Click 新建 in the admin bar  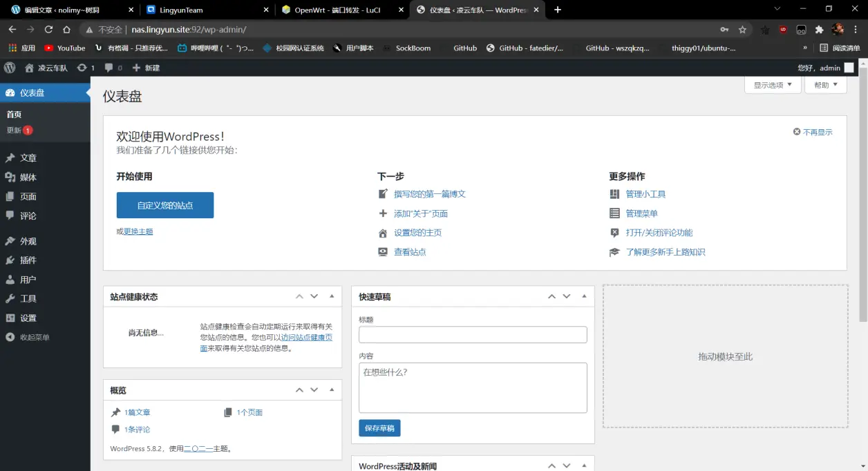tap(146, 68)
